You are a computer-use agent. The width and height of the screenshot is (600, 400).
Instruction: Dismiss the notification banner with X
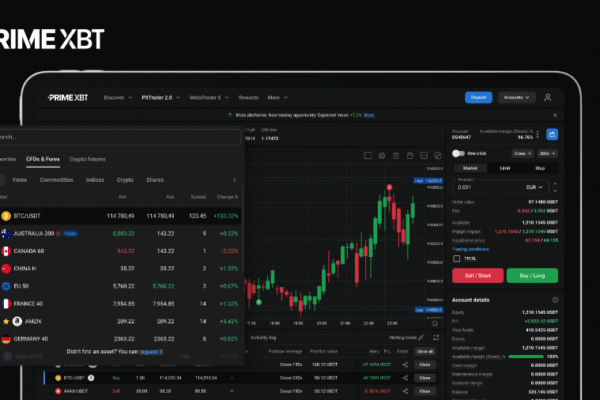coord(555,115)
